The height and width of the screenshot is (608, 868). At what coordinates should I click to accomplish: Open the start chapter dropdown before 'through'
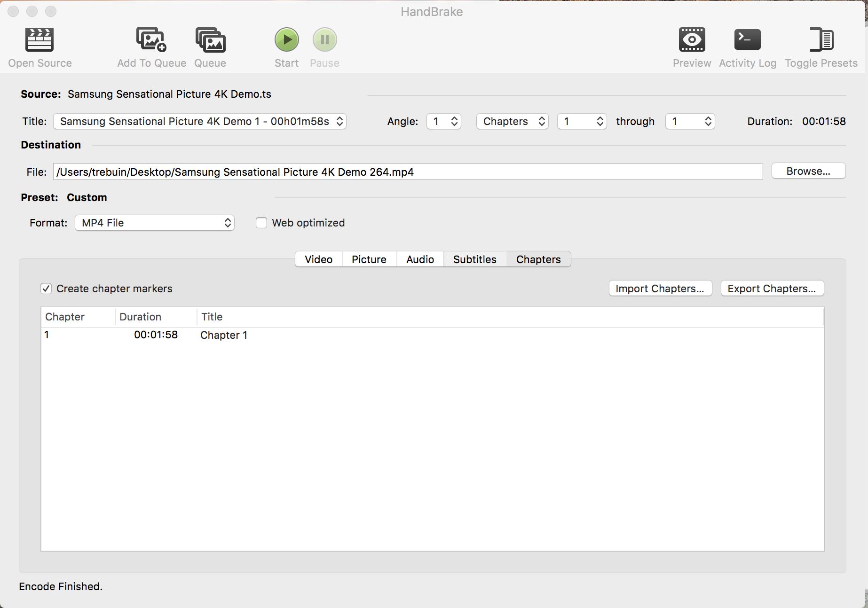click(x=582, y=121)
